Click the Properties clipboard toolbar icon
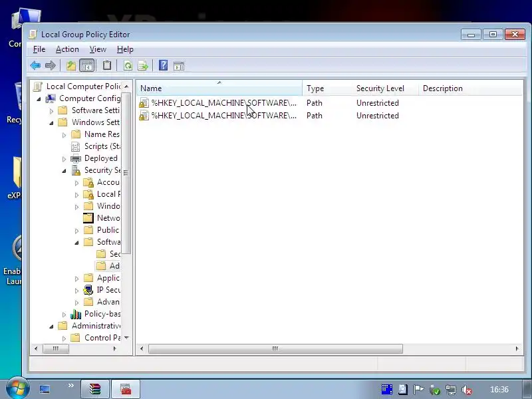This screenshot has height=399, width=532. coord(107,65)
